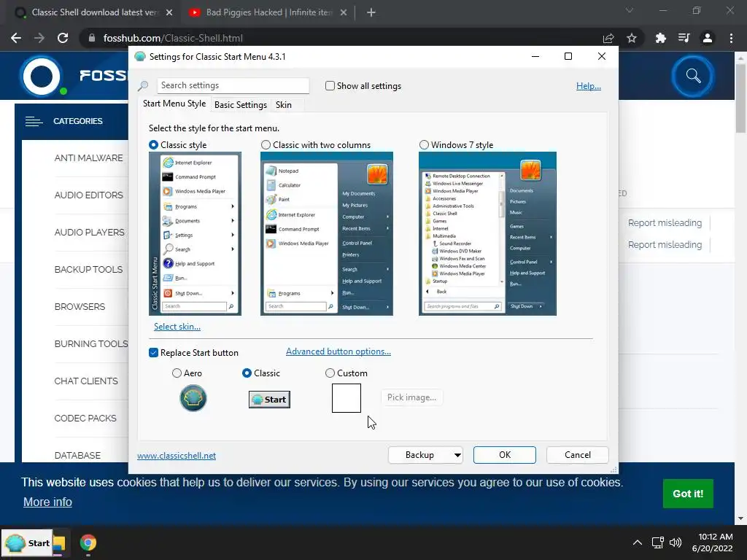The image size is (747, 560).
Task: Click the volume speaker icon in tray
Action: pyautogui.click(x=676, y=542)
